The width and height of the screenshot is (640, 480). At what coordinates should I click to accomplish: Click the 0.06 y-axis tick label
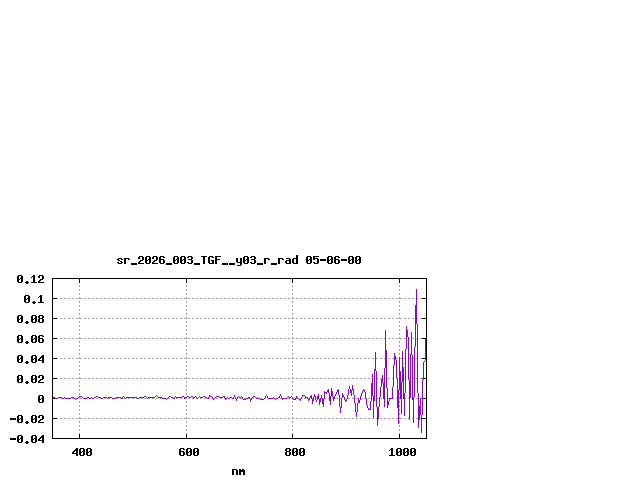point(30,339)
